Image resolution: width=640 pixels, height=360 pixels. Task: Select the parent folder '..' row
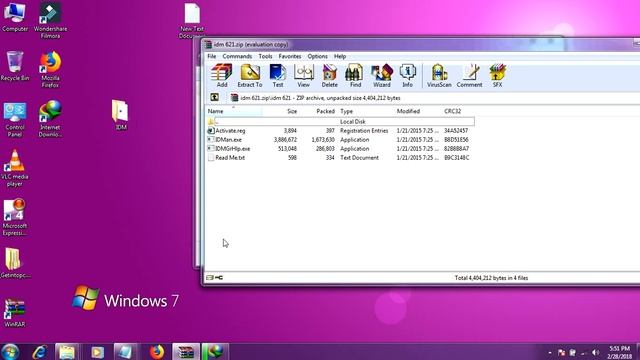point(340,122)
